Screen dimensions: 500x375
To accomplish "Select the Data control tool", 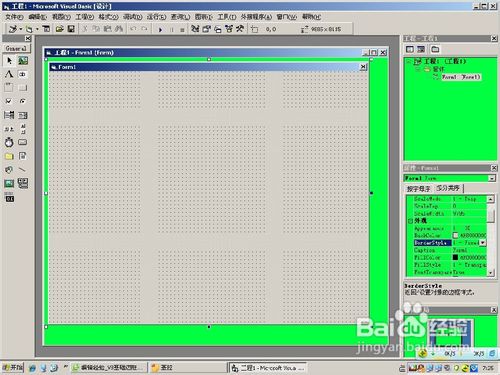I will click(x=23, y=183).
